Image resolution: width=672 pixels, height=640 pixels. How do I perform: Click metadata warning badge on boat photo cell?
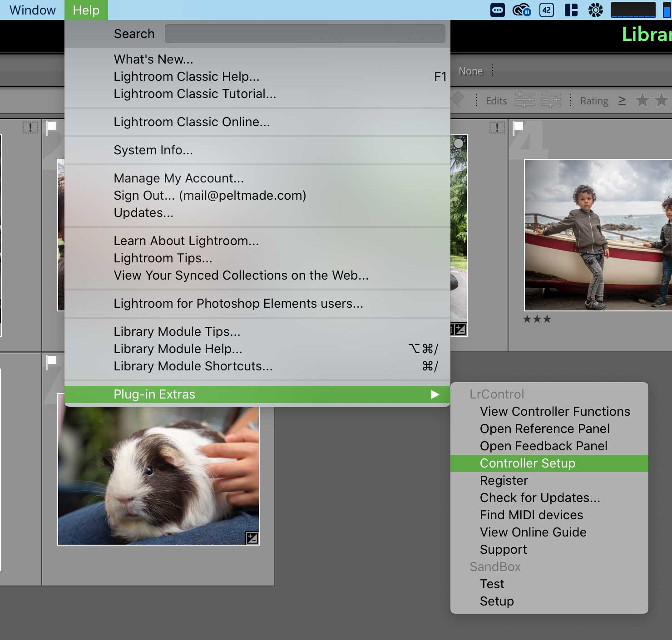click(497, 128)
